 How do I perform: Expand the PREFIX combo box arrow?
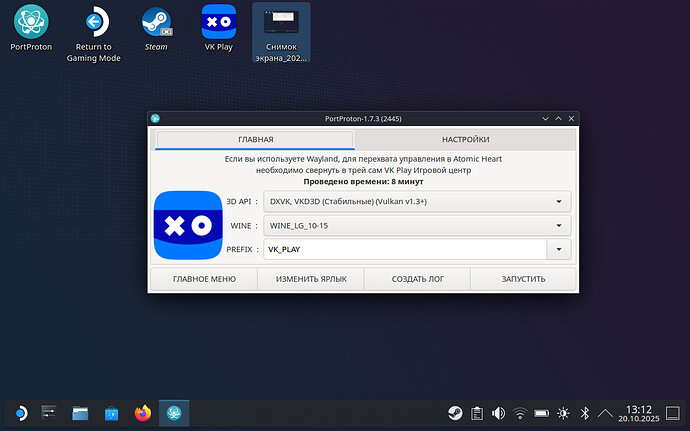coord(558,250)
